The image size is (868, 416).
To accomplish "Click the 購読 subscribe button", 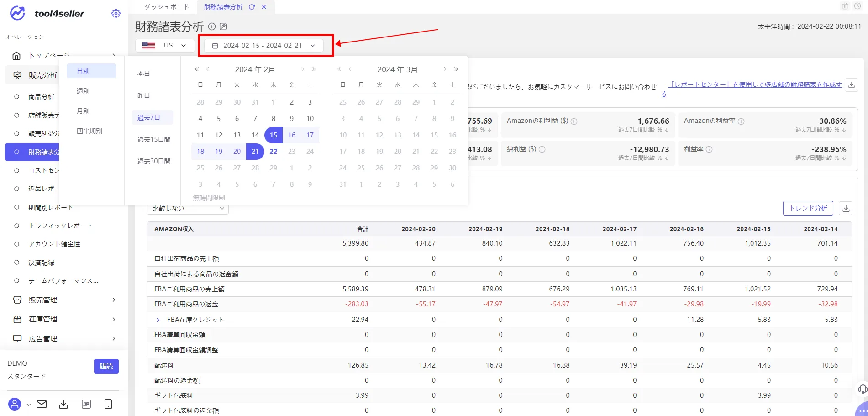I will (x=106, y=366).
